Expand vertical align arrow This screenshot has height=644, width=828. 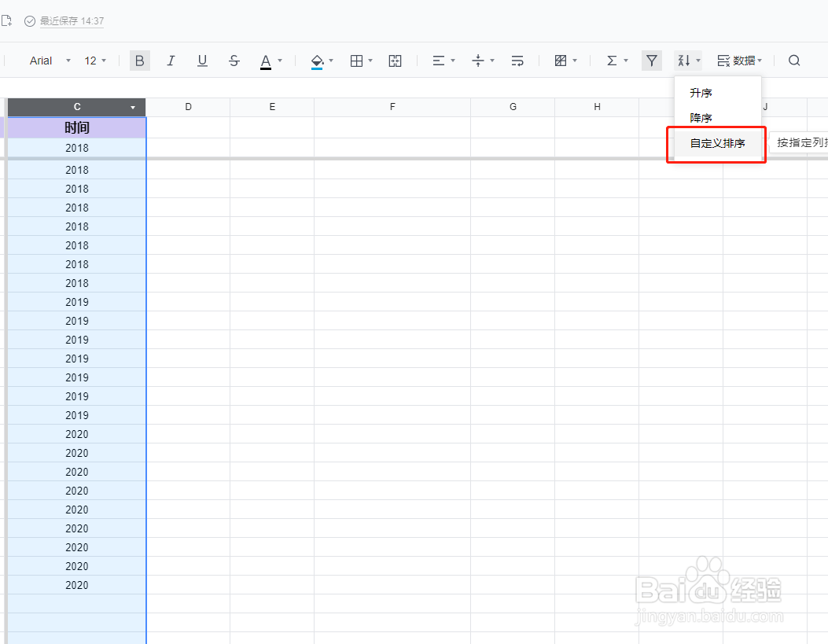[492, 61]
